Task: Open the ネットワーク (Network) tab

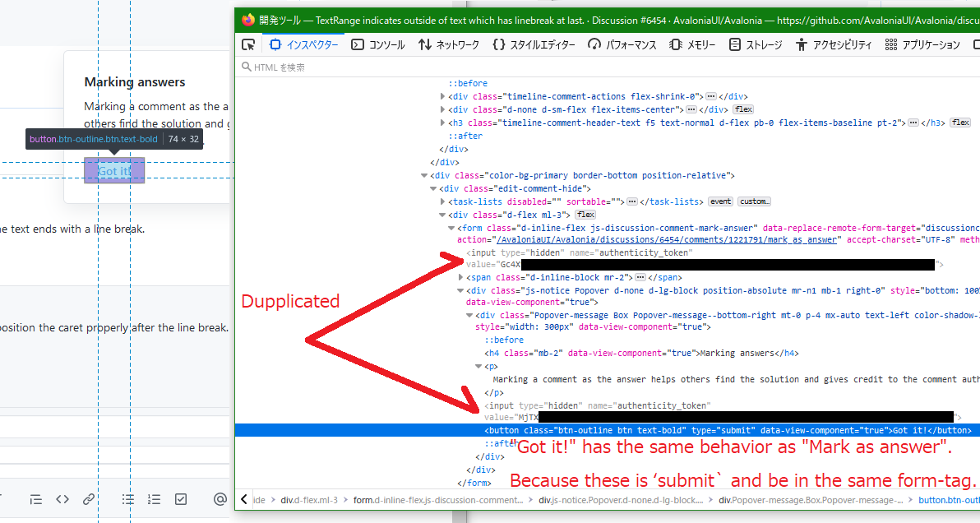Action: pyautogui.click(x=449, y=45)
